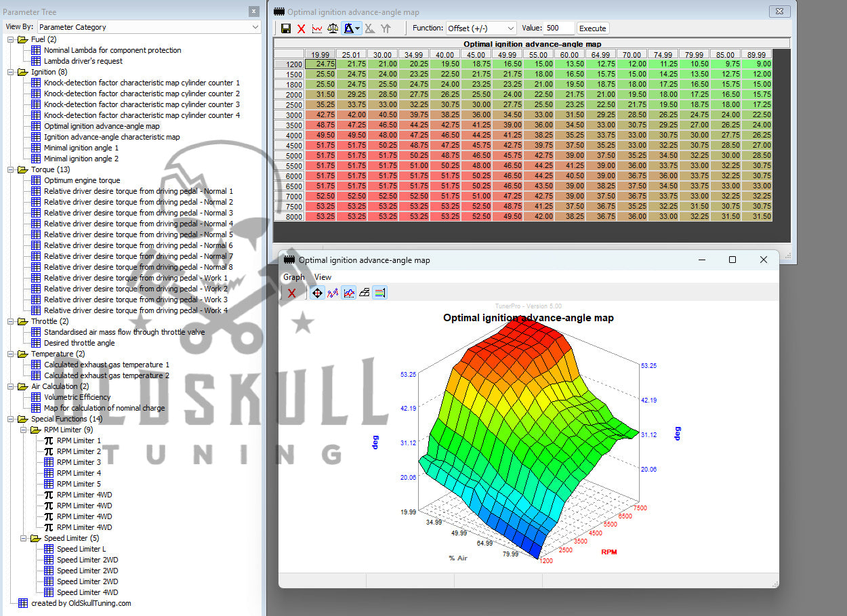Collapse the Fuel (2) category

click(11, 39)
